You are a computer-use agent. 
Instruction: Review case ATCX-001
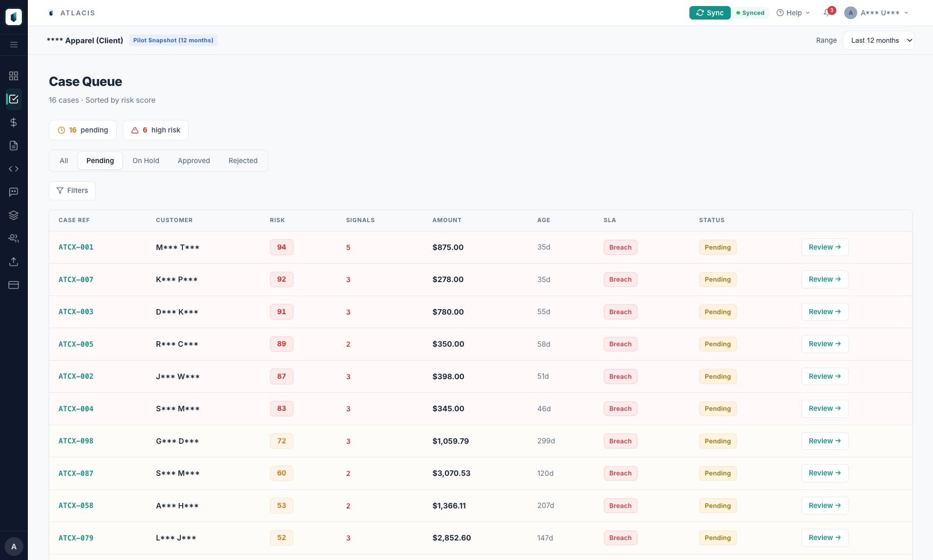[x=825, y=247]
